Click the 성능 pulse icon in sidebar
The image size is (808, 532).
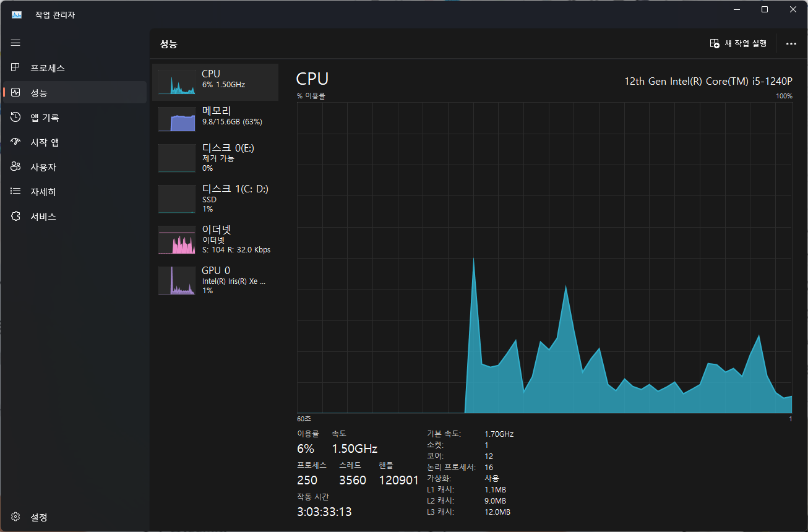15,92
